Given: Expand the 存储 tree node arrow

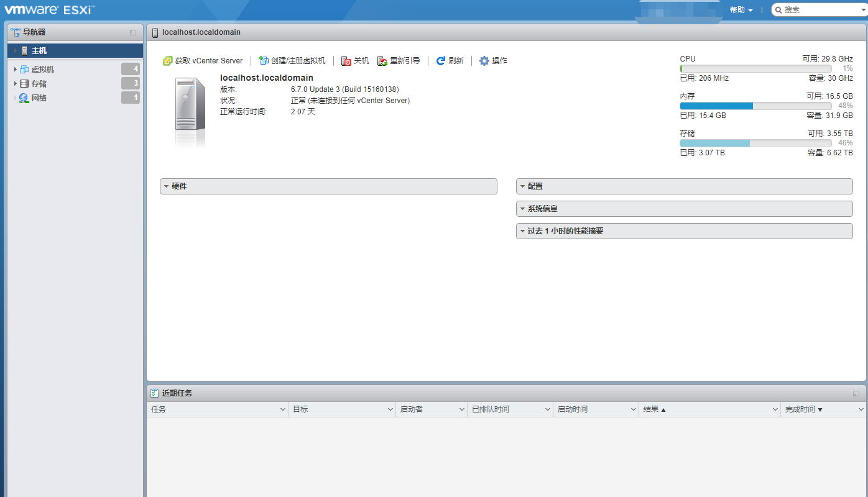Looking at the screenshot, I should point(15,83).
